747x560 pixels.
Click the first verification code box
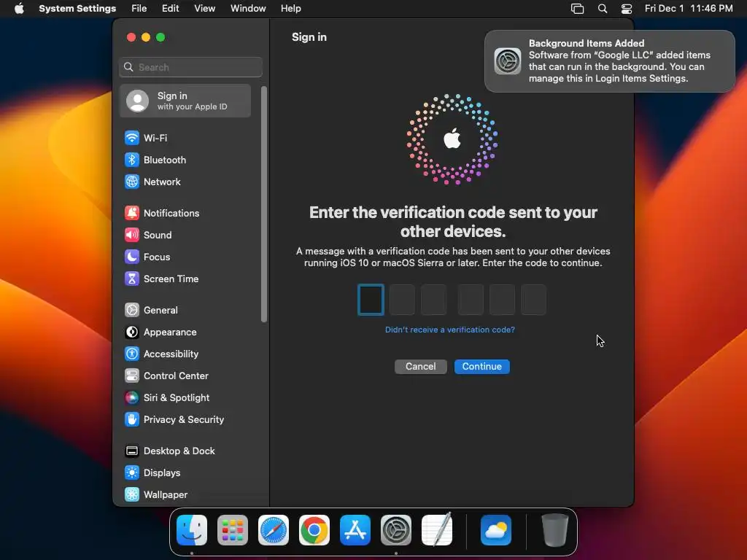[371, 300]
